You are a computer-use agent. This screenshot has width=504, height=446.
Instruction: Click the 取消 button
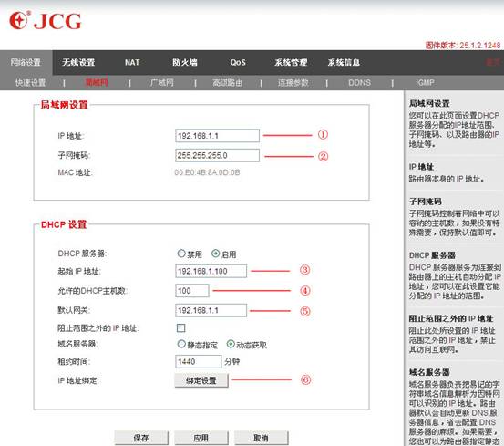click(261, 438)
